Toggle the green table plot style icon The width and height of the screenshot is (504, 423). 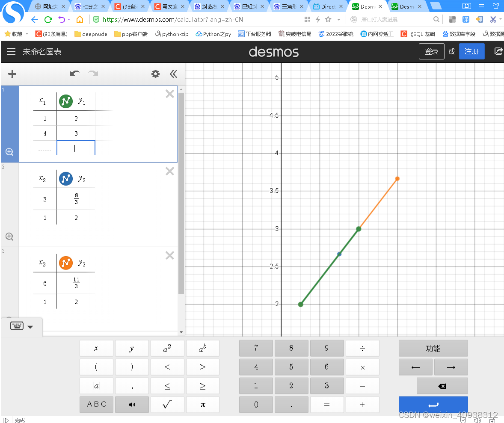[66, 101]
